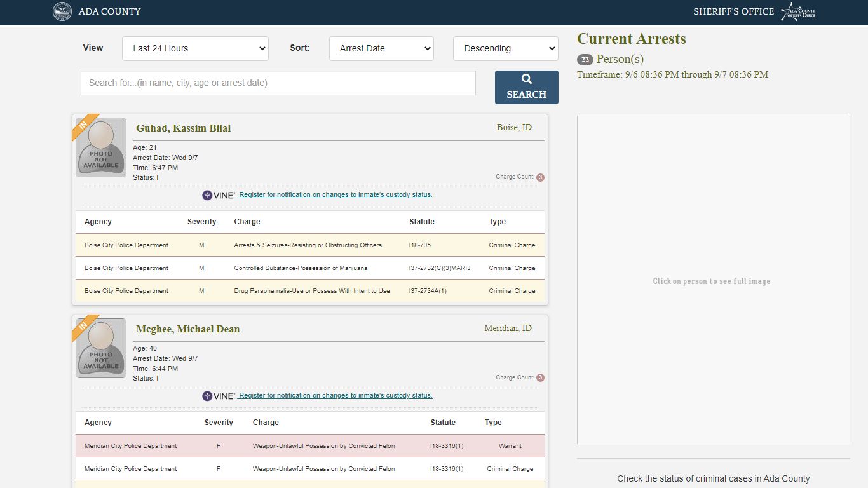This screenshot has width=868, height=488.
Task: Click statute I37-2734A(1)
Action: pos(428,291)
